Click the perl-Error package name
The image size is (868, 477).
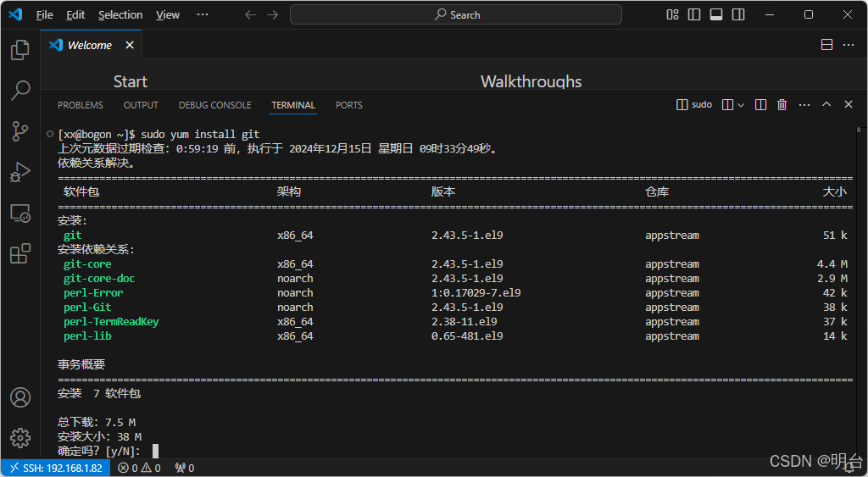(93, 293)
